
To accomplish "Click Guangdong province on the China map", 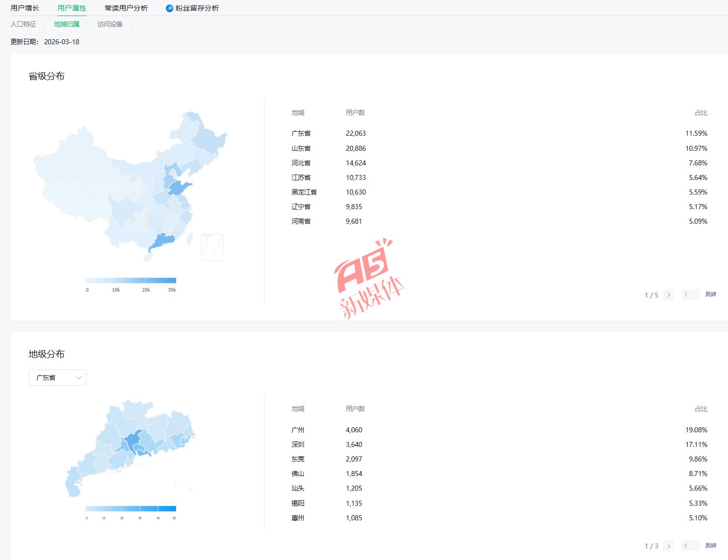I will click(161, 241).
